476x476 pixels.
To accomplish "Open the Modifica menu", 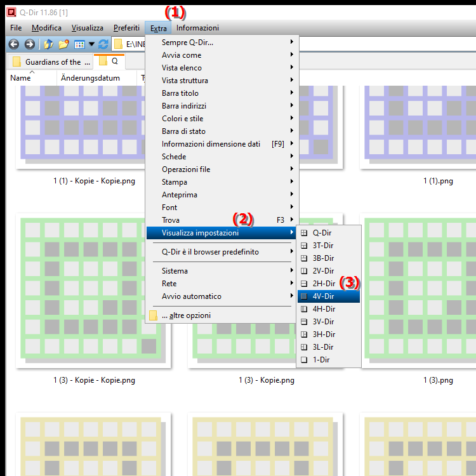I will coord(46,28).
